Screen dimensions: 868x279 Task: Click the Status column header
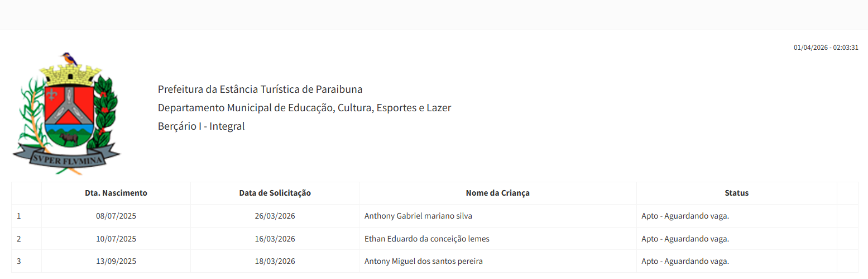pyautogui.click(x=736, y=193)
